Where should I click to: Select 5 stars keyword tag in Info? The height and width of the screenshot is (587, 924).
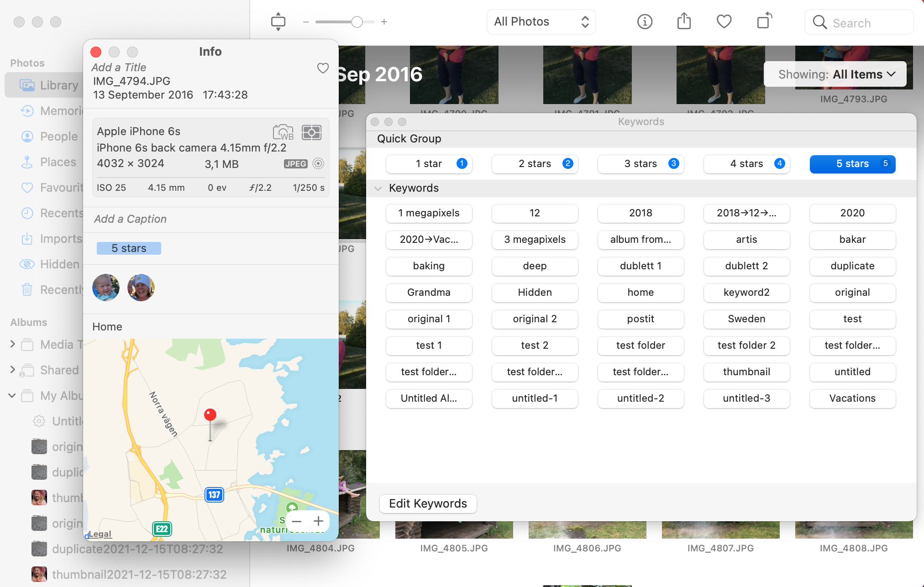point(129,248)
